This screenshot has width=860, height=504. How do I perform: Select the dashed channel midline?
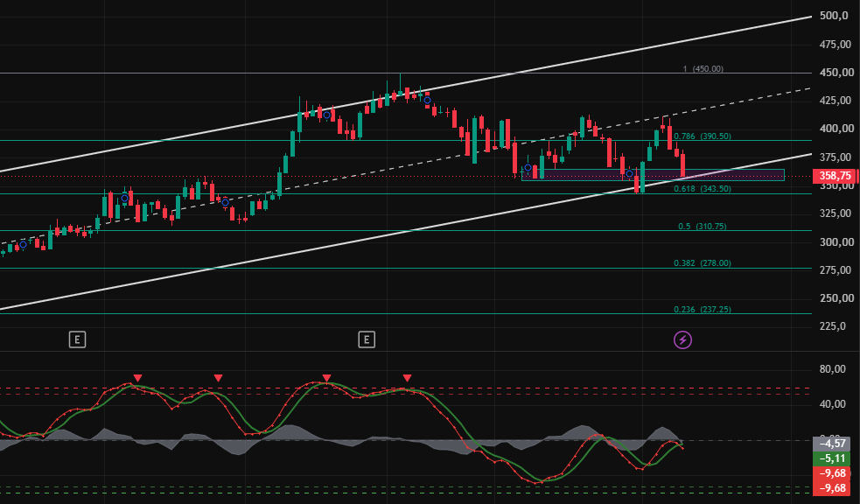pyautogui.click(x=406, y=165)
